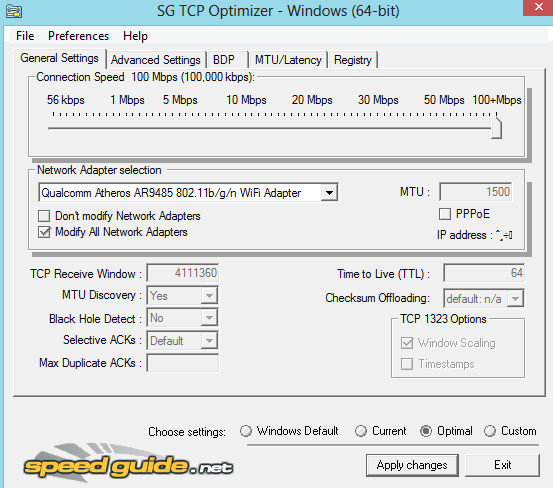
Task: Select the Windows Default radio button
Action: coord(246,431)
